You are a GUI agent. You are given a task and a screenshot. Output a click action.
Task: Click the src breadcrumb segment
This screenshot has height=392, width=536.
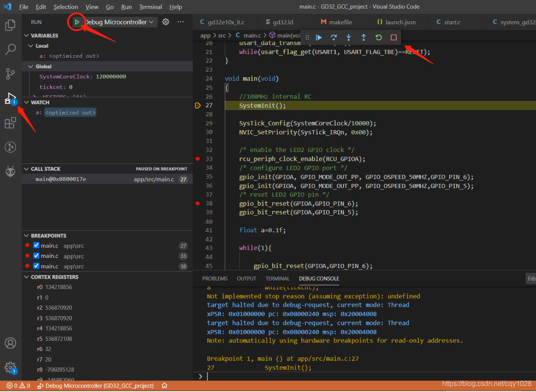[x=223, y=36]
